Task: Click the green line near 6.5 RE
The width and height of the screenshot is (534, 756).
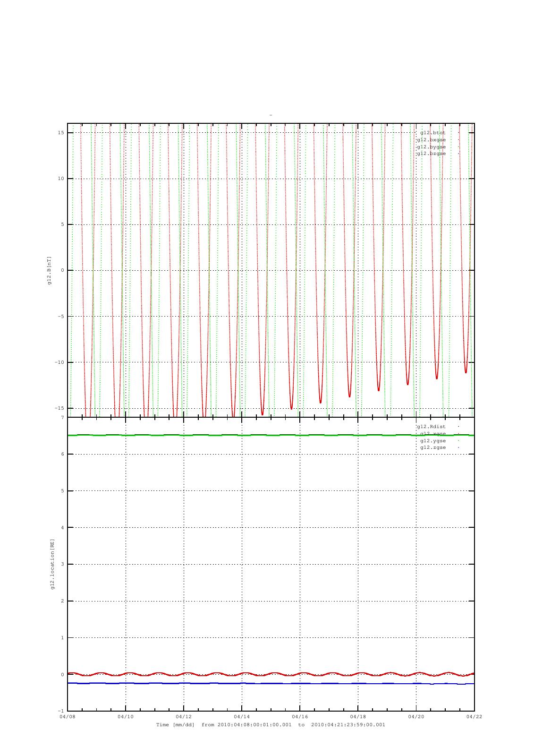Action: pyautogui.click(x=271, y=435)
